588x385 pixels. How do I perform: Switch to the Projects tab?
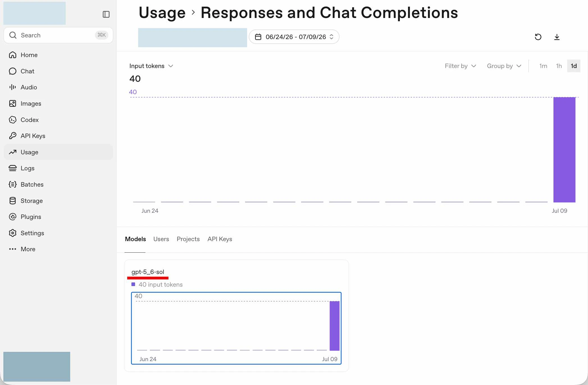(188, 239)
